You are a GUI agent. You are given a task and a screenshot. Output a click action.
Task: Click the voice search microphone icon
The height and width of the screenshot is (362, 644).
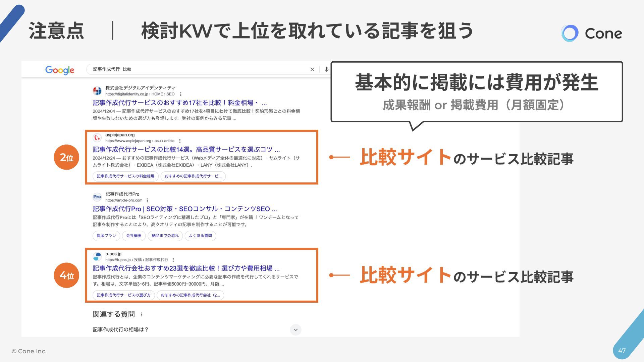[326, 69]
